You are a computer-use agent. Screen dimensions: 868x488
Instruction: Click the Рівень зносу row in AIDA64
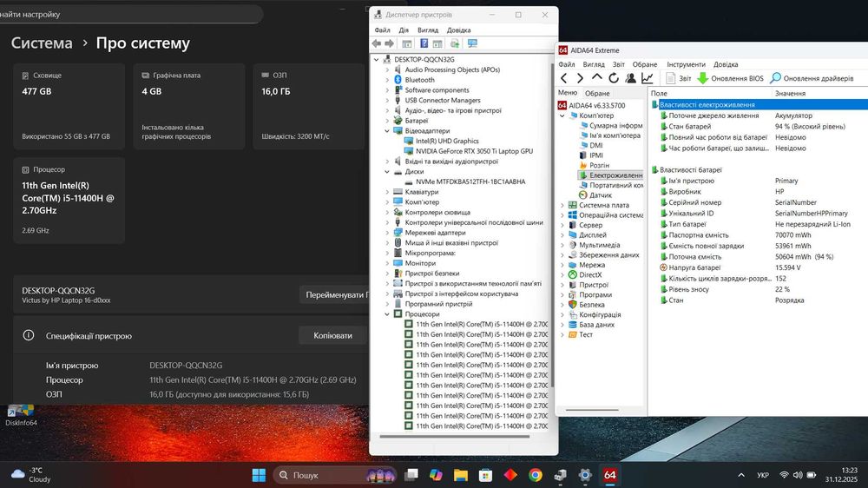click(x=759, y=289)
